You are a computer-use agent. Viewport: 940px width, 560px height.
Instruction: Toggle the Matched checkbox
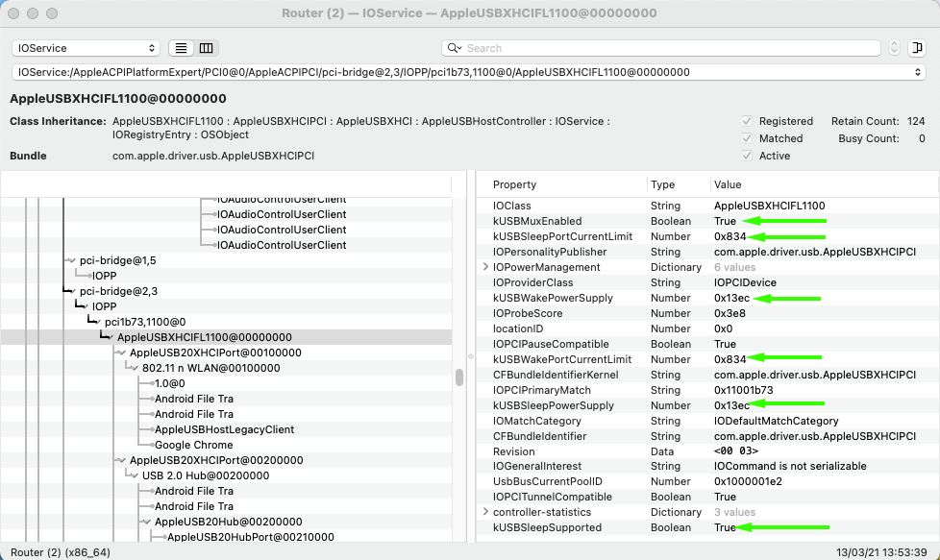coord(747,138)
